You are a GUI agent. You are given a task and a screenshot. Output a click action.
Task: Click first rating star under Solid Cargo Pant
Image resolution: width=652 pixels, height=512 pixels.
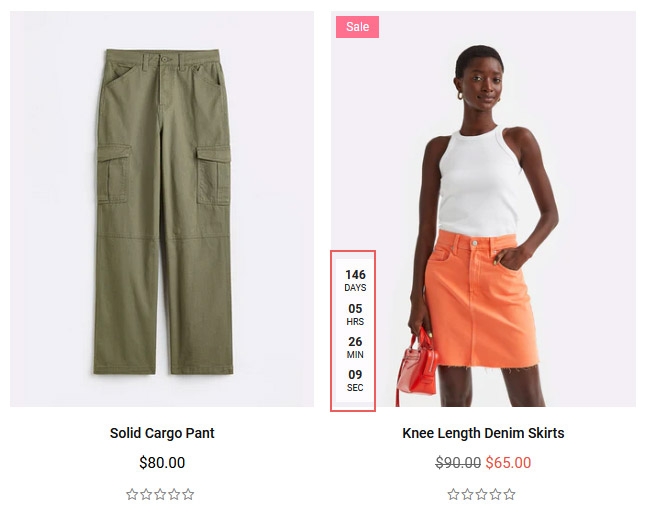click(x=132, y=494)
